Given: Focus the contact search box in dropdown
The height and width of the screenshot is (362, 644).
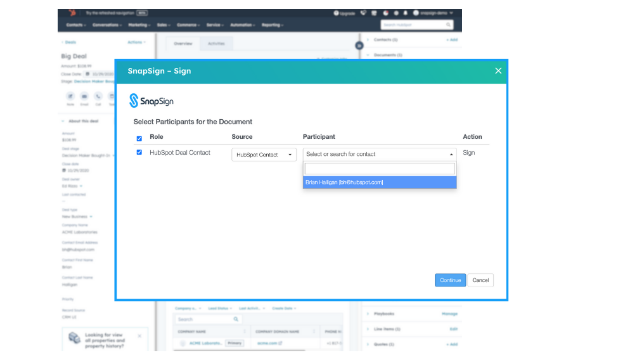Looking at the screenshot, I should (380, 169).
